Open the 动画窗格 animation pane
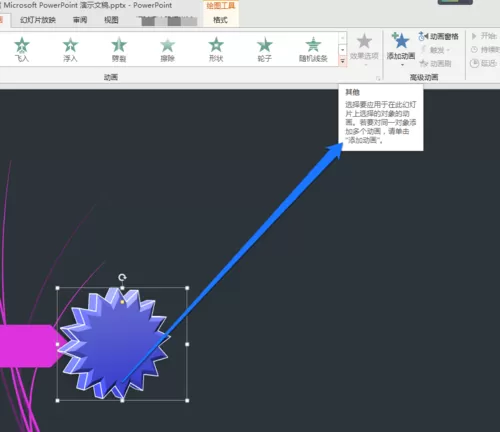This screenshot has height=432, width=500. [x=439, y=36]
